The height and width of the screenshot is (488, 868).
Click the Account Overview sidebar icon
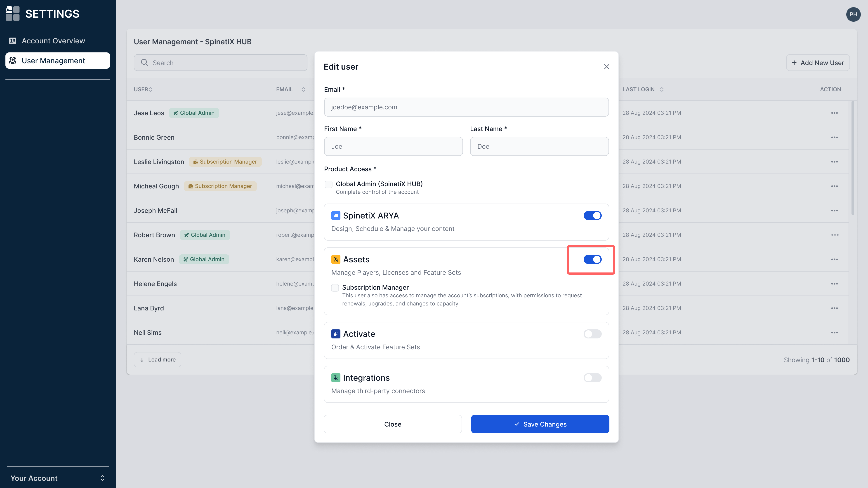coord(13,41)
